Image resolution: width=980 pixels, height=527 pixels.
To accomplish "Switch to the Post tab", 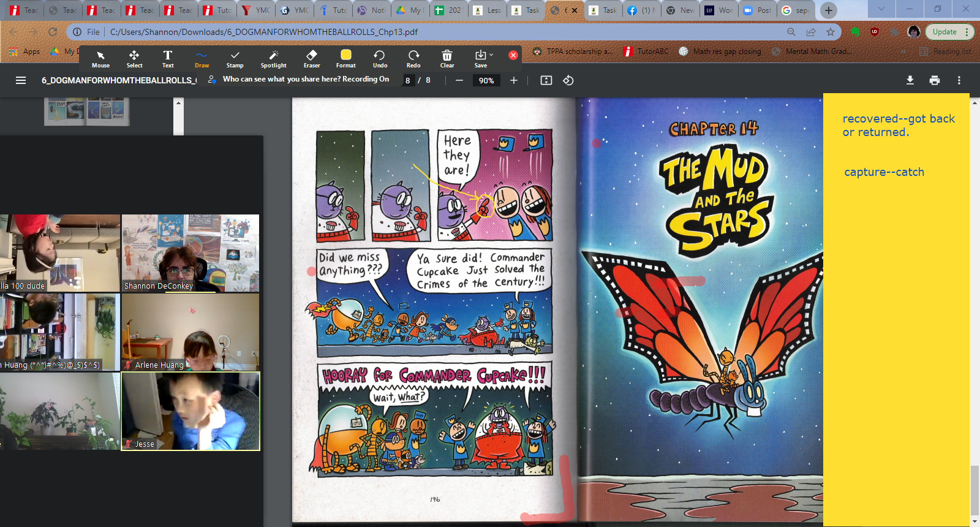I will (x=757, y=10).
